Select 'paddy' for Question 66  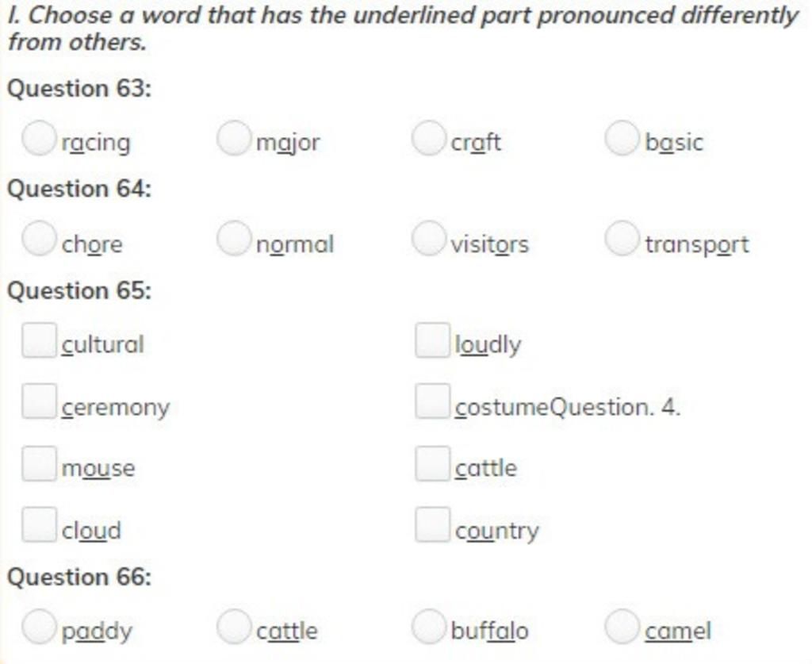39,626
